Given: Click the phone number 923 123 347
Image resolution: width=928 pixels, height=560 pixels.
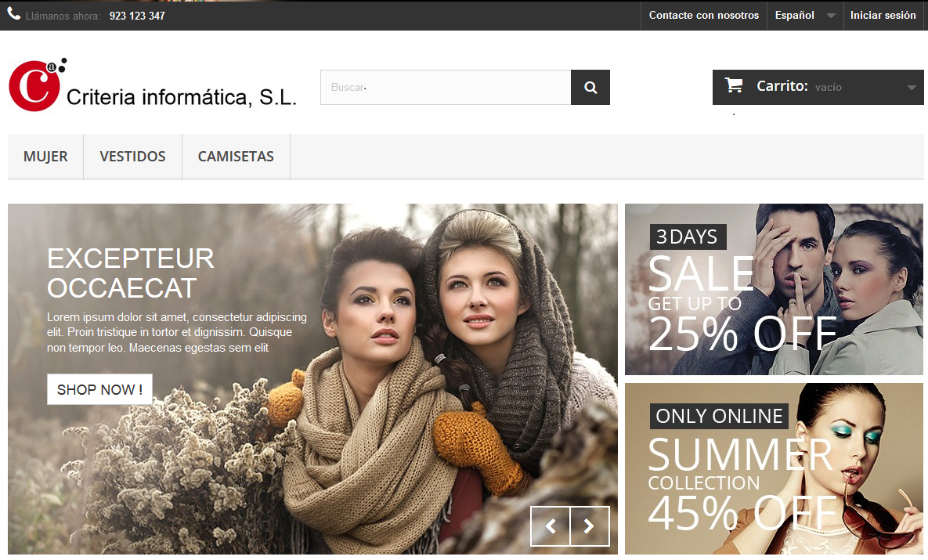Looking at the screenshot, I should pos(137,16).
